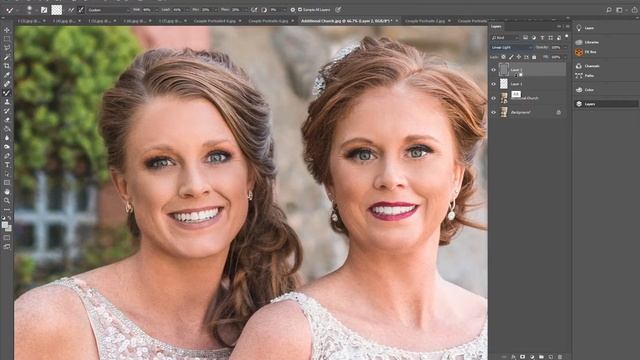Hide the Background layer

(x=493, y=112)
